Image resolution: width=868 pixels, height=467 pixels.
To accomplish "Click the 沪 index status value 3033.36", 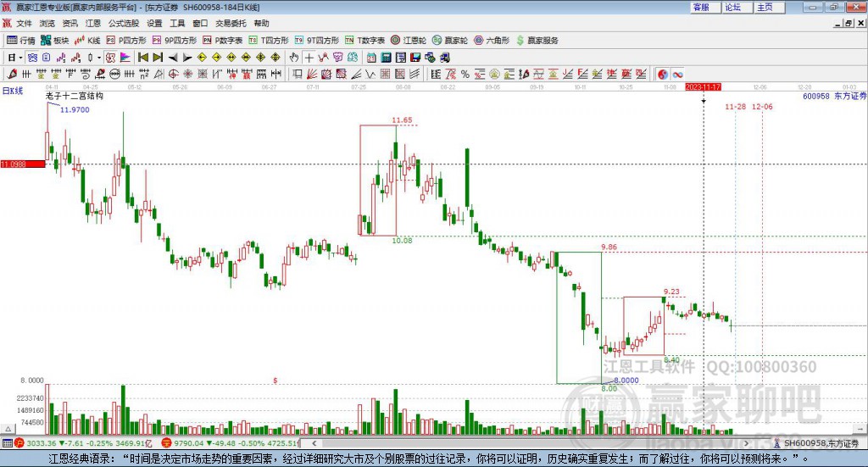I will [42, 443].
